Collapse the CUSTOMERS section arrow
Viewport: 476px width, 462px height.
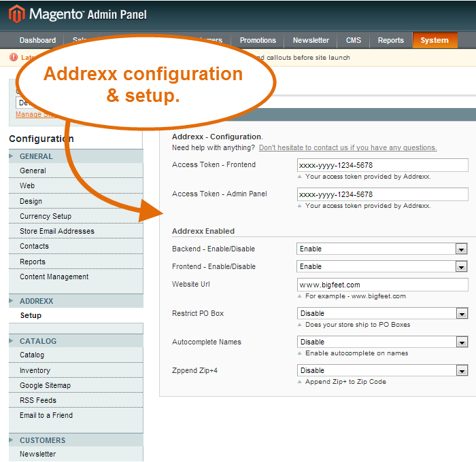coord(11,440)
